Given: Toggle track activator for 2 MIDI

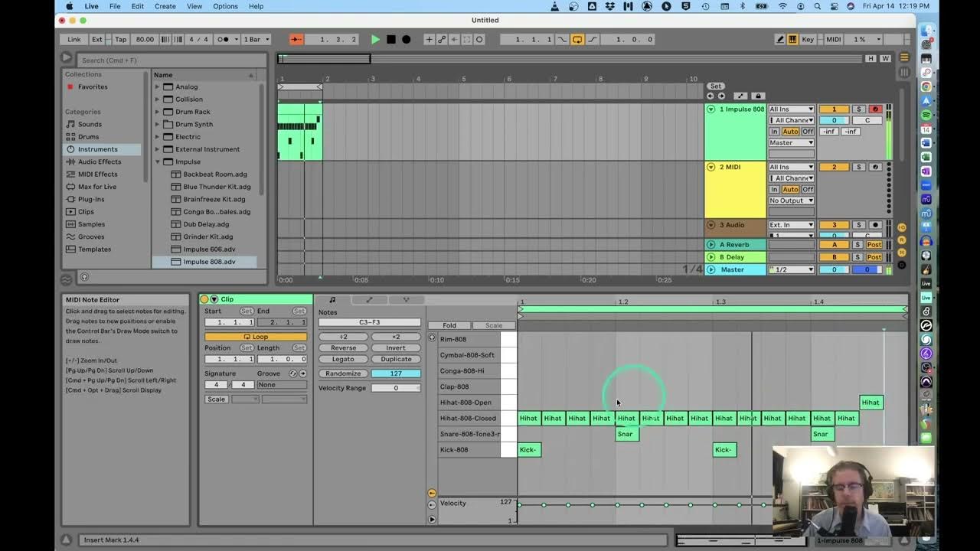Looking at the screenshot, I should [834, 167].
